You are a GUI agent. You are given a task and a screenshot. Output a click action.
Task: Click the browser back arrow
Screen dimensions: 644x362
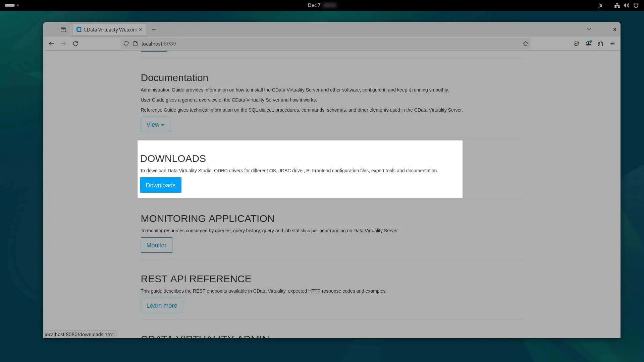pos(51,44)
